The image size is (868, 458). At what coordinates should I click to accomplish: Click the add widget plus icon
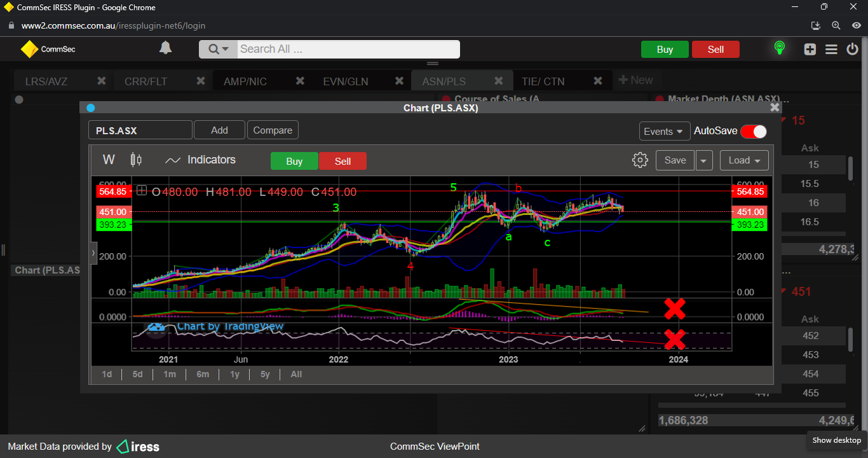pos(810,50)
